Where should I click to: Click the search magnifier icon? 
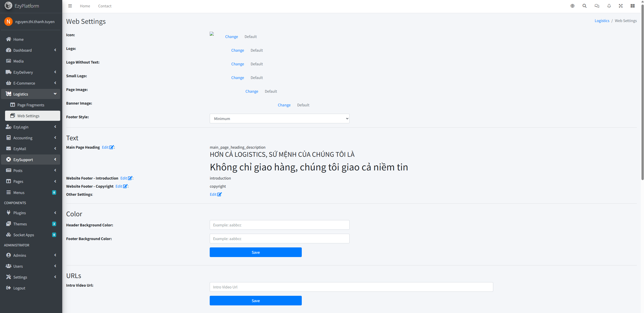click(x=585, y=6)
